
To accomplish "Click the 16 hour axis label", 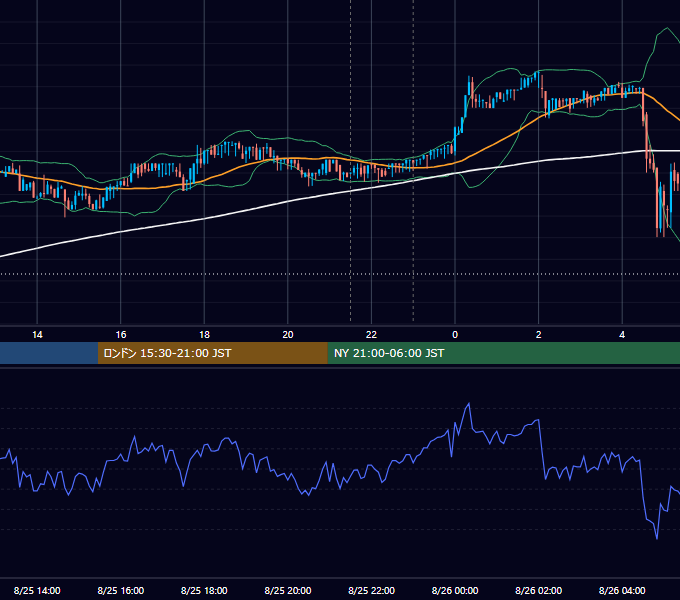I will [121, 335].
